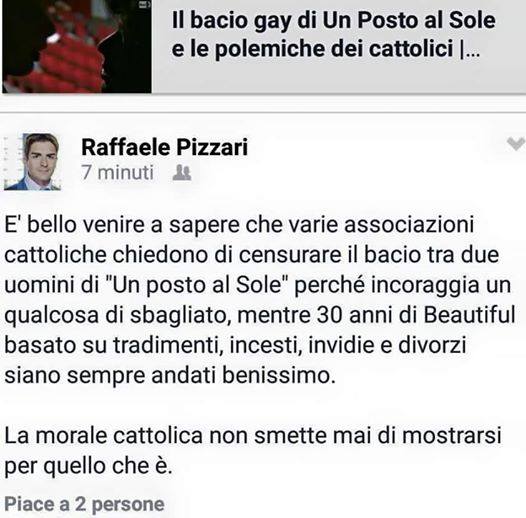The image size is (526, 518).
Task: Open the post options chevron menu
Action: click(x=516, y=144)
